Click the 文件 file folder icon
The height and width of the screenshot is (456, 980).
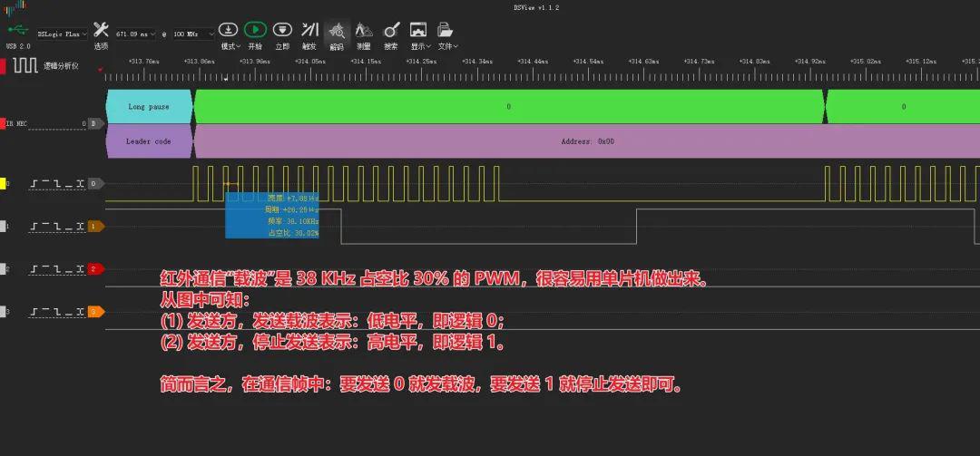click(445, 29)
